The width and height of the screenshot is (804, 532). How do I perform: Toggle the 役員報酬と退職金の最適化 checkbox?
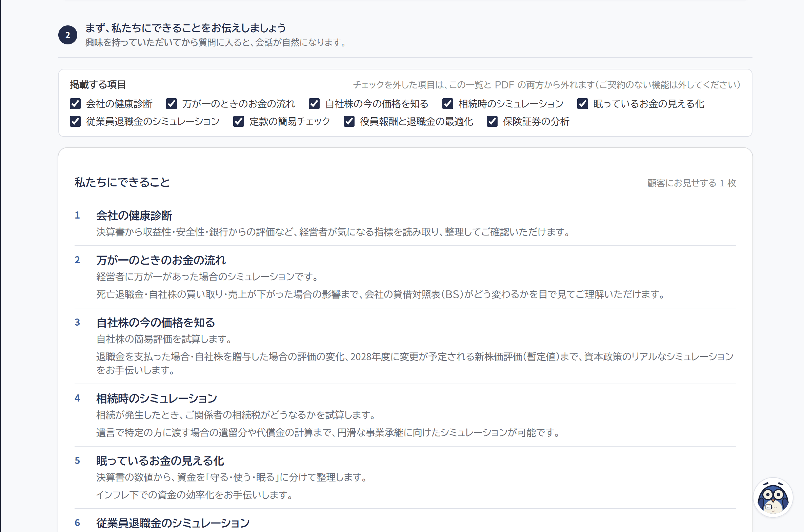click(349, 121)
